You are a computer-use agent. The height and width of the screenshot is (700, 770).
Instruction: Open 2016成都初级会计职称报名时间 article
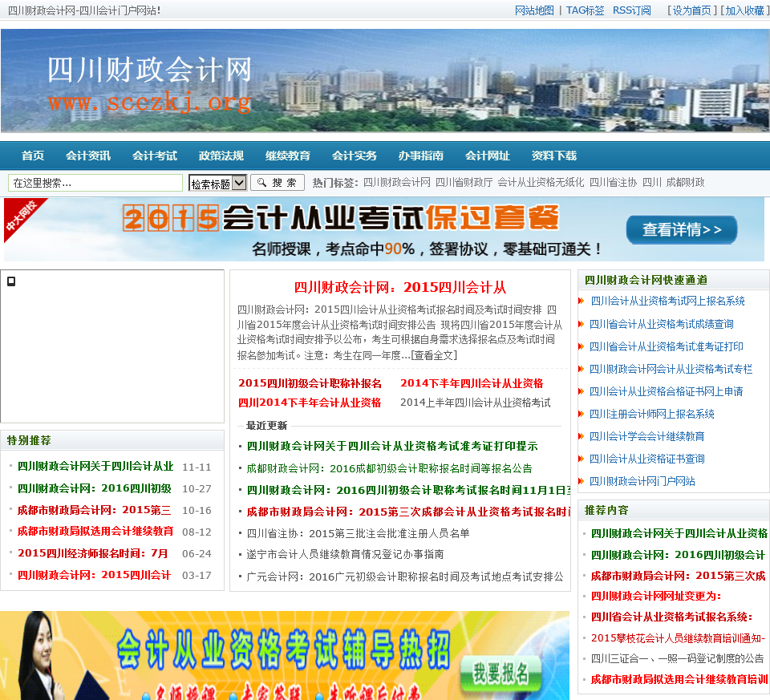(389, 468)
